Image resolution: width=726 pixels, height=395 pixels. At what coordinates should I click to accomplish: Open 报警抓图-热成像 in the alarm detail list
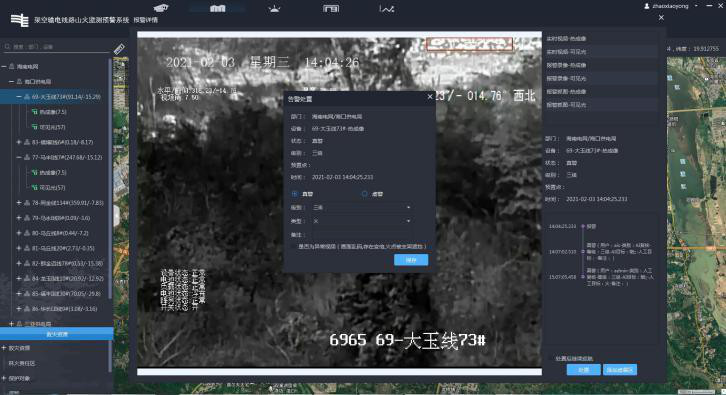click(601, 92)
